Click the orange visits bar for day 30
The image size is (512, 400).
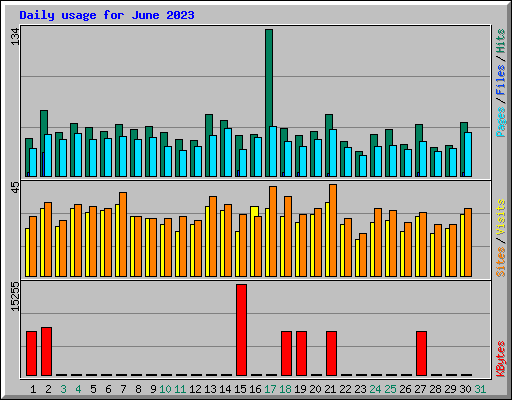468,242
